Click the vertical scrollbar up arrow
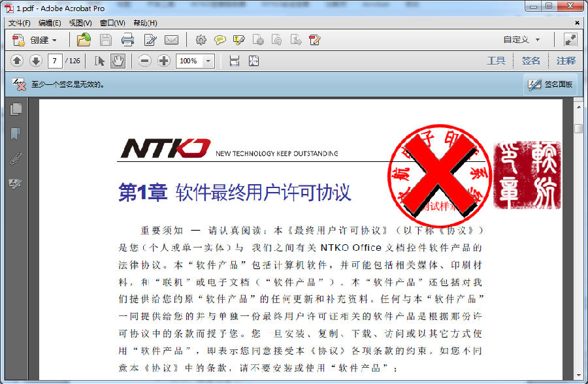 578,108
